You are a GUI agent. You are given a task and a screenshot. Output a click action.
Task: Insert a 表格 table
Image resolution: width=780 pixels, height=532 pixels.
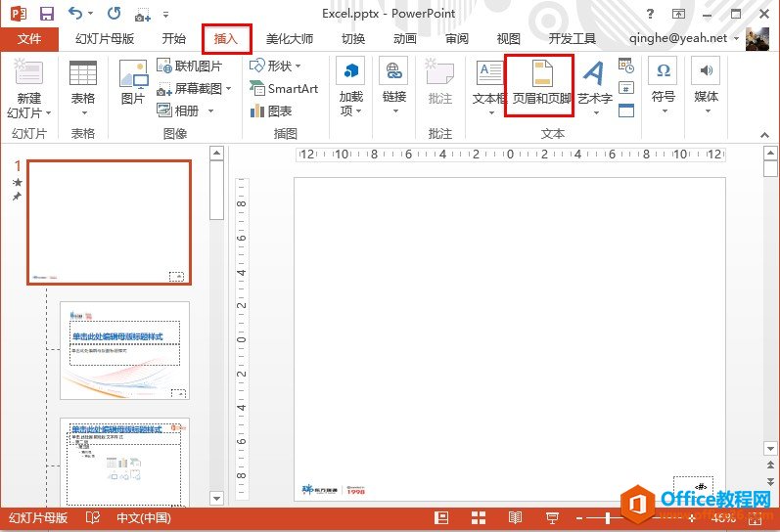[83, 87]
